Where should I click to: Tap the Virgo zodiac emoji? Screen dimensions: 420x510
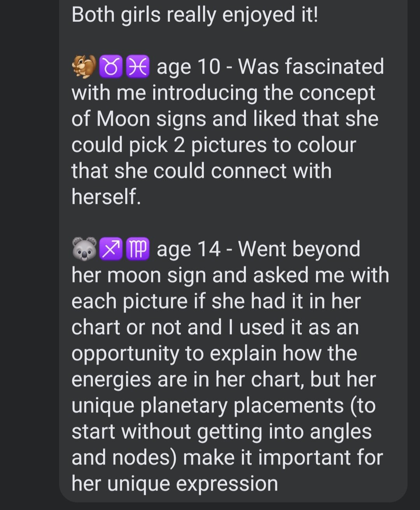click(x=138, y=249)
